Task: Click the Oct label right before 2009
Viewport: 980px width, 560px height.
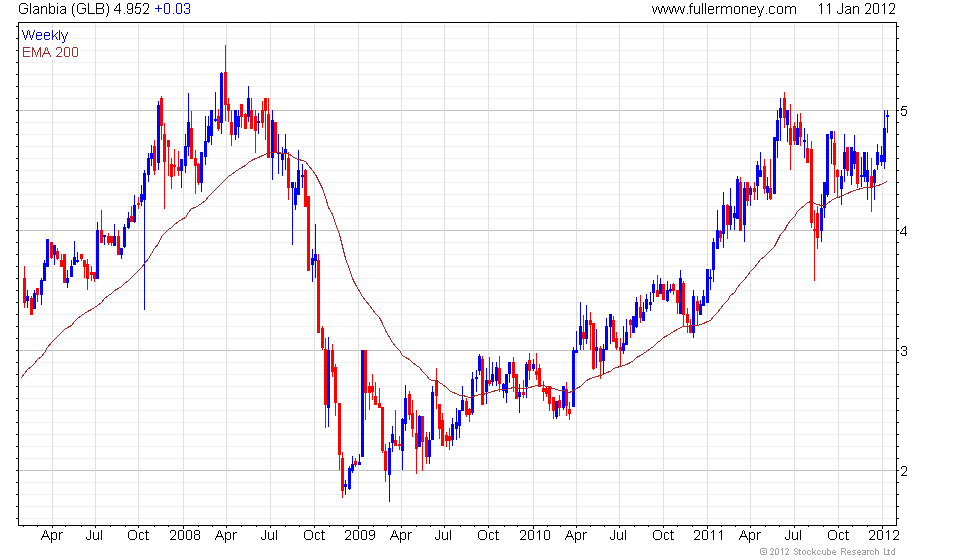Action: (x=314, y=536)
